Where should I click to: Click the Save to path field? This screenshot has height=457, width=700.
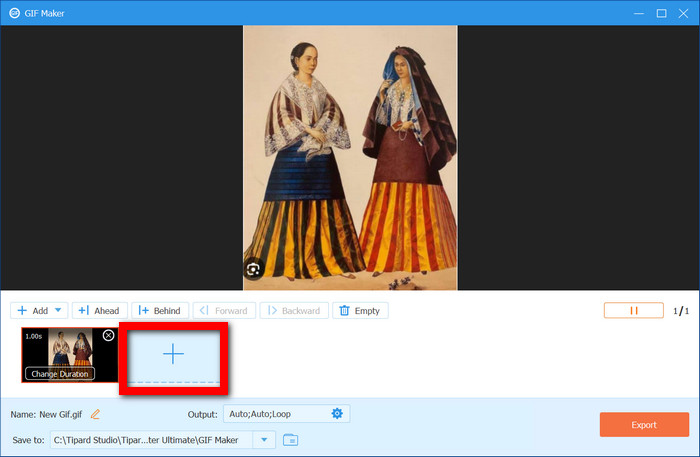(152, 440)
